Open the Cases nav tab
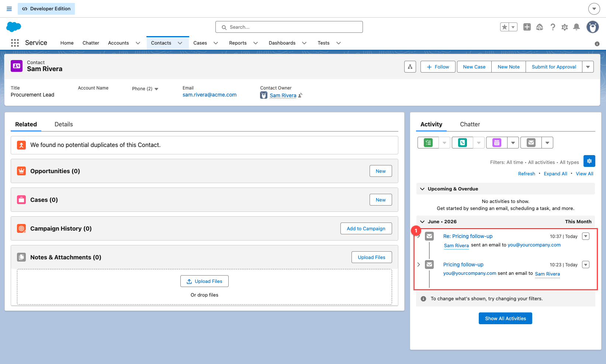The image size is (606, 364). click(200, 43)
